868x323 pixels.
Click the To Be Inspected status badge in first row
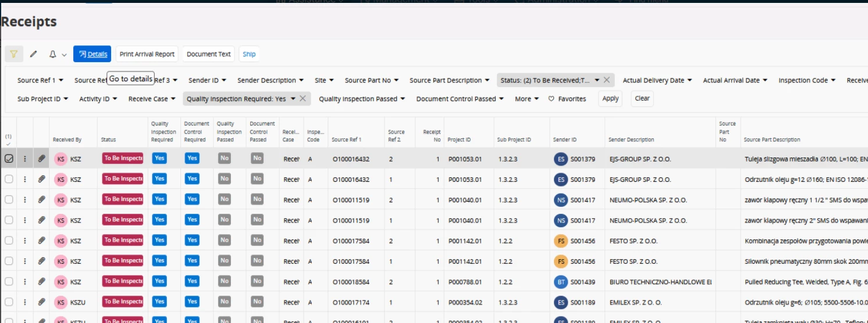(x=122, y=159)
